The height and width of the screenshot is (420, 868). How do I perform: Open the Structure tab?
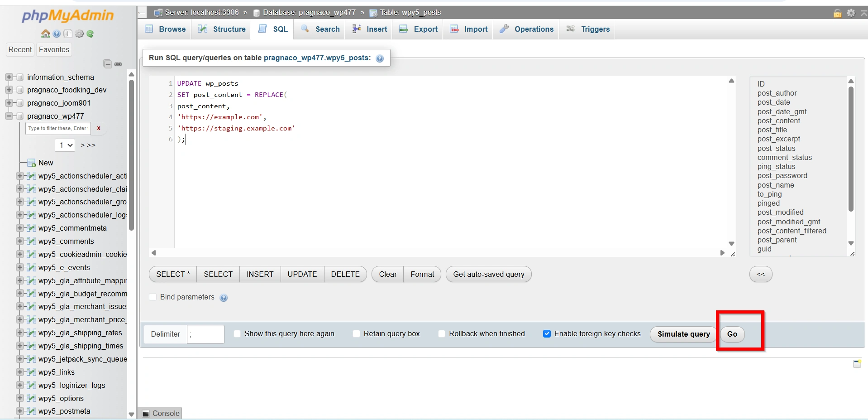222,29
